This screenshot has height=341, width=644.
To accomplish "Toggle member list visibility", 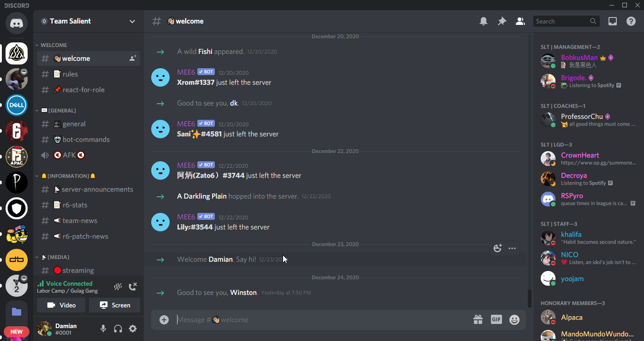I will pos(520,21).
